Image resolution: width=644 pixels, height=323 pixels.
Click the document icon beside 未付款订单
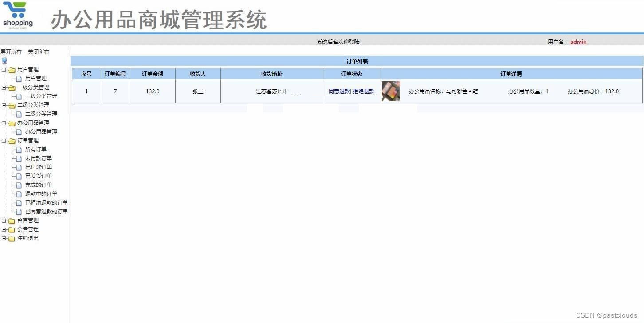[x=18, y=158]
